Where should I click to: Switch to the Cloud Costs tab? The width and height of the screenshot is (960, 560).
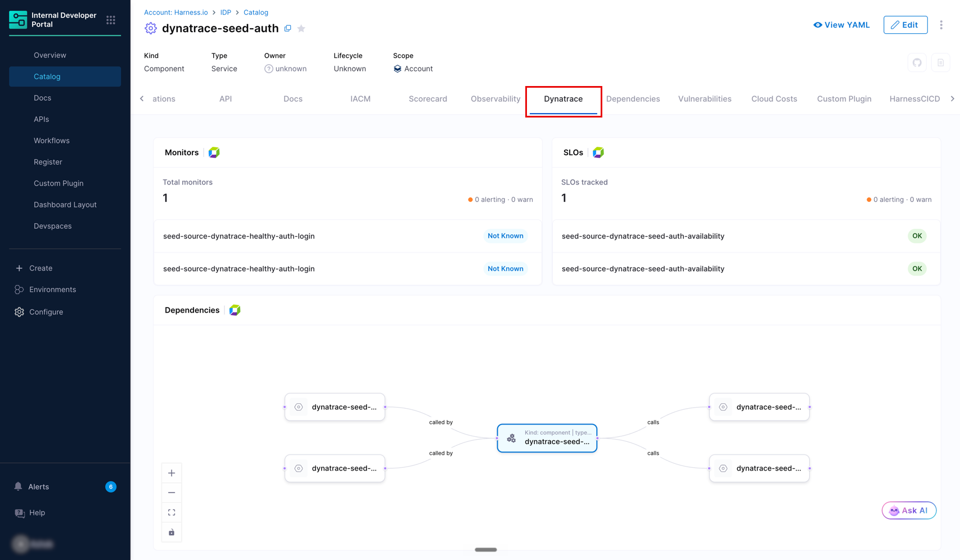(774, 99)
